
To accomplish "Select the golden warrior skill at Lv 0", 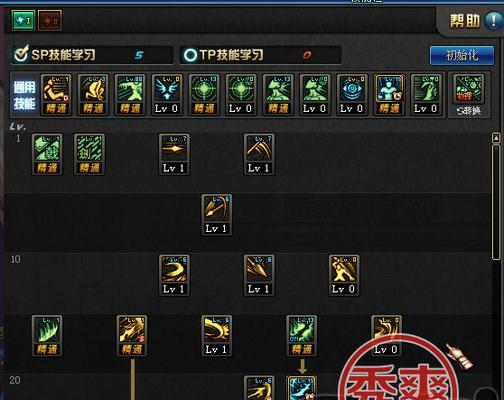I will click(x=344, y=275).
